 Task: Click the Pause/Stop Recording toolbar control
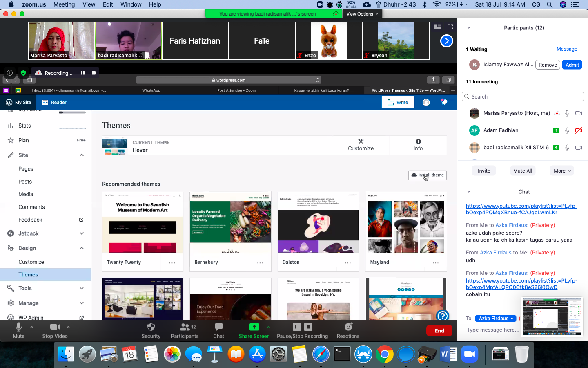tap(303, 330)
